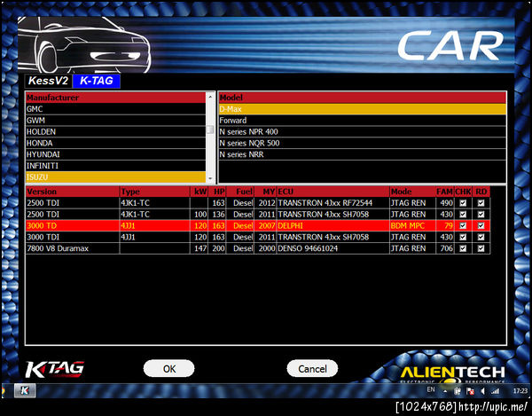
Task: Select the TRANSTRON 4Jxx RF72544 row
Action: pyautogui.click(x=258, y=203)
